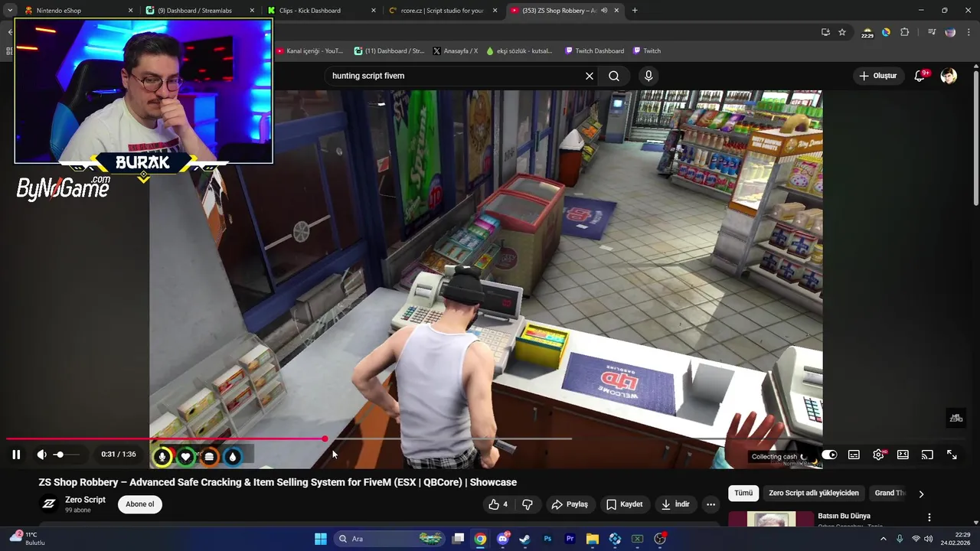Switch to Nintendo eShop browser tab
This screenshot has height=551, width=980.
pos(79,11)
